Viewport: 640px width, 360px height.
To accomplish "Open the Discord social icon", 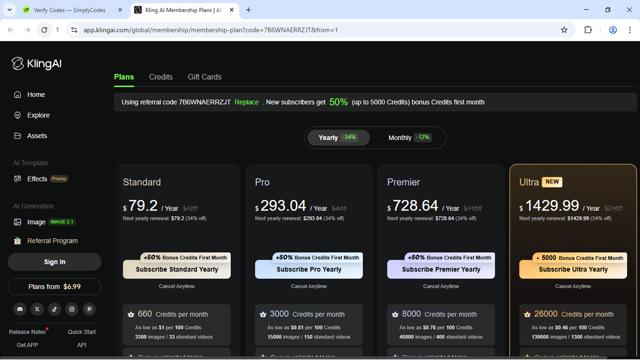I will pyautogui.click(x=20, y=309).
